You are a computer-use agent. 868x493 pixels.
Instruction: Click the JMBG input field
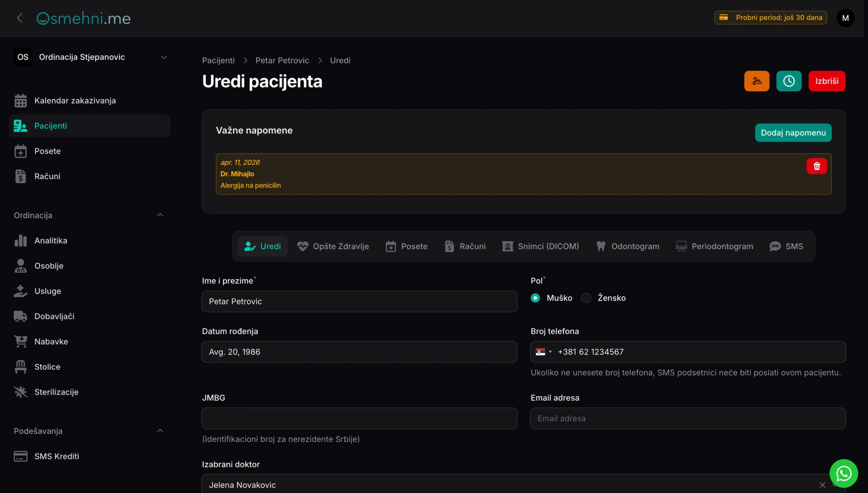click(359, 418)
